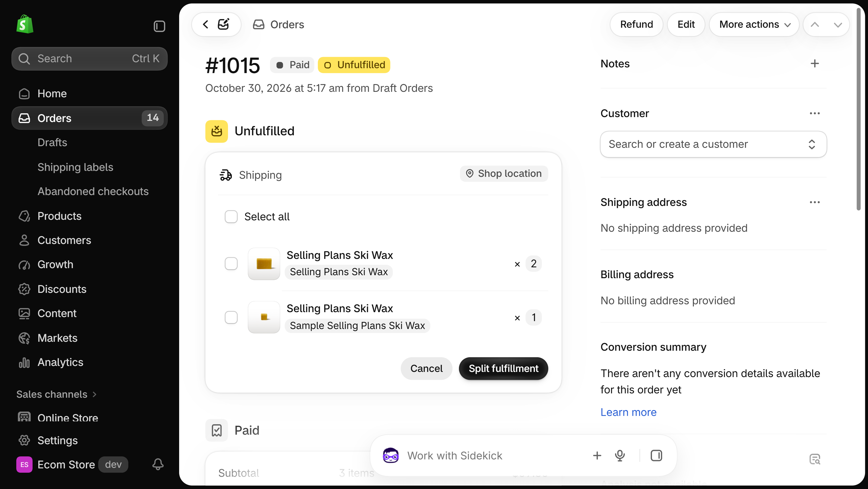Check the first Selling Plans Ski Wax item
This screenshot has height=489, width=868.
point(231,264)
